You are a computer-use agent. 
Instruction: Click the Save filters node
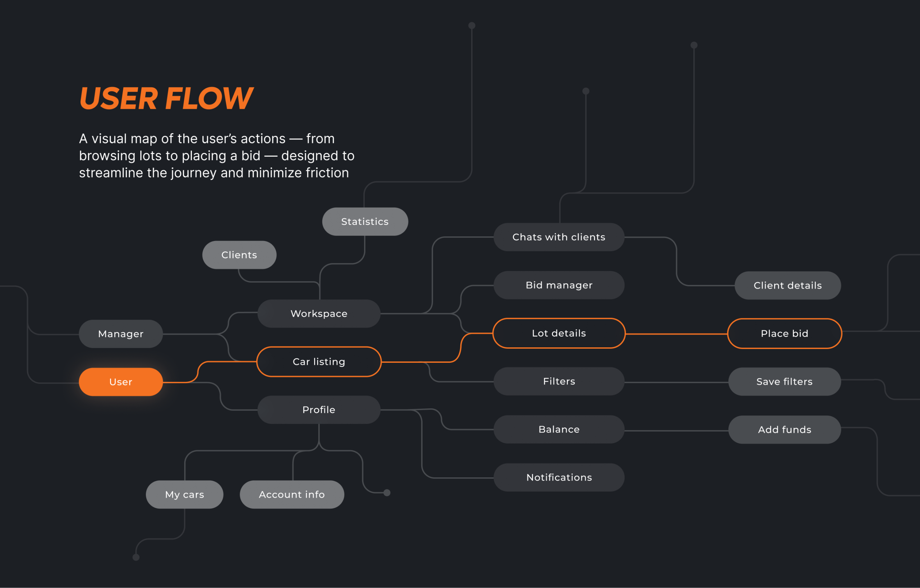click(x=785, y=381)
